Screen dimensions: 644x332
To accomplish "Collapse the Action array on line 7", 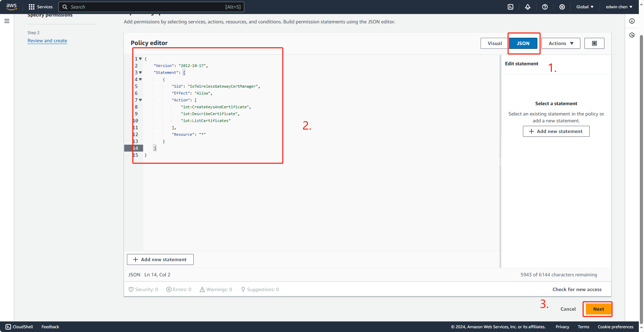I will pyautogui.click(x=140, y=100).
